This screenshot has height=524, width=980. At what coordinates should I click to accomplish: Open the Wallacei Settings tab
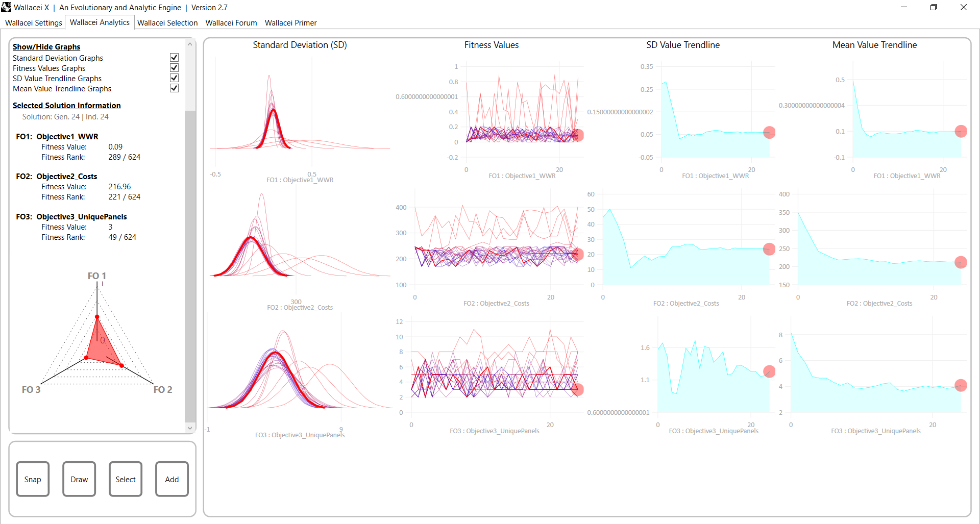tap(33, 22)
